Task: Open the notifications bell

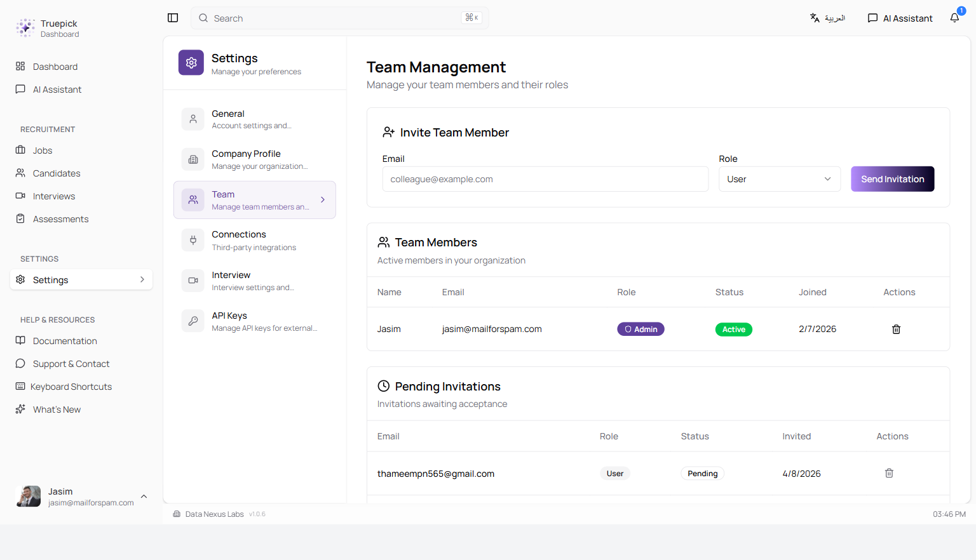Action: tap(954, 18)
